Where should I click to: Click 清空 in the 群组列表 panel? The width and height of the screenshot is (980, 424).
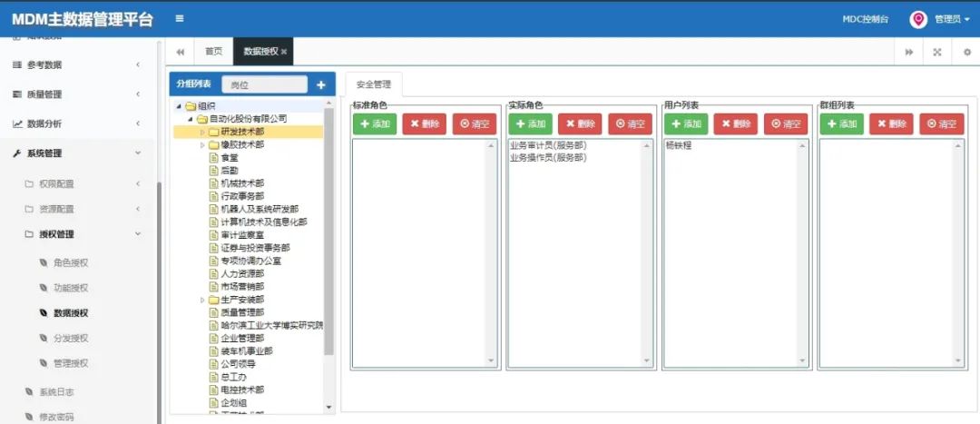[941, 123]
